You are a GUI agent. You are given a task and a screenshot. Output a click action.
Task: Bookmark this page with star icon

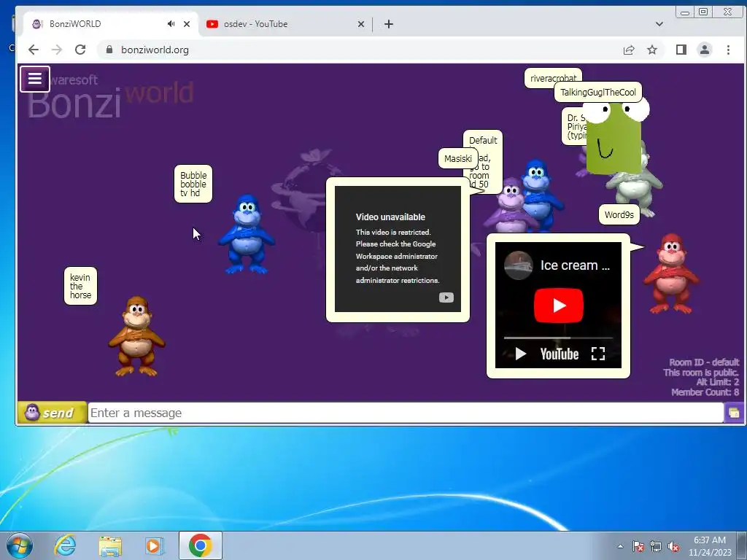tap(652, 50)
